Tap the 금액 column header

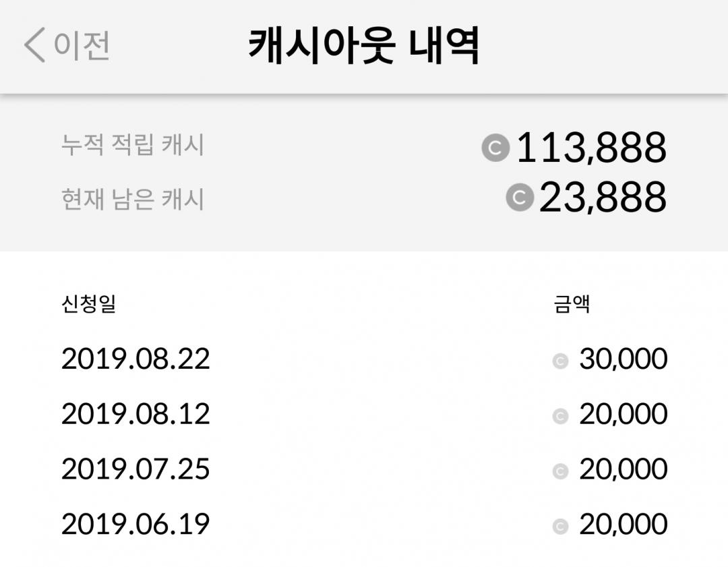(x=572, y=304)
